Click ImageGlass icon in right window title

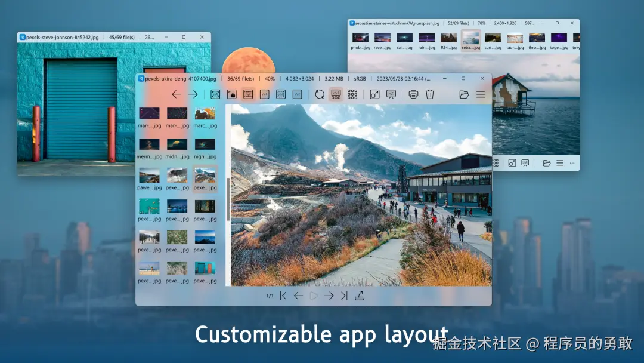[x=352, y=23]
